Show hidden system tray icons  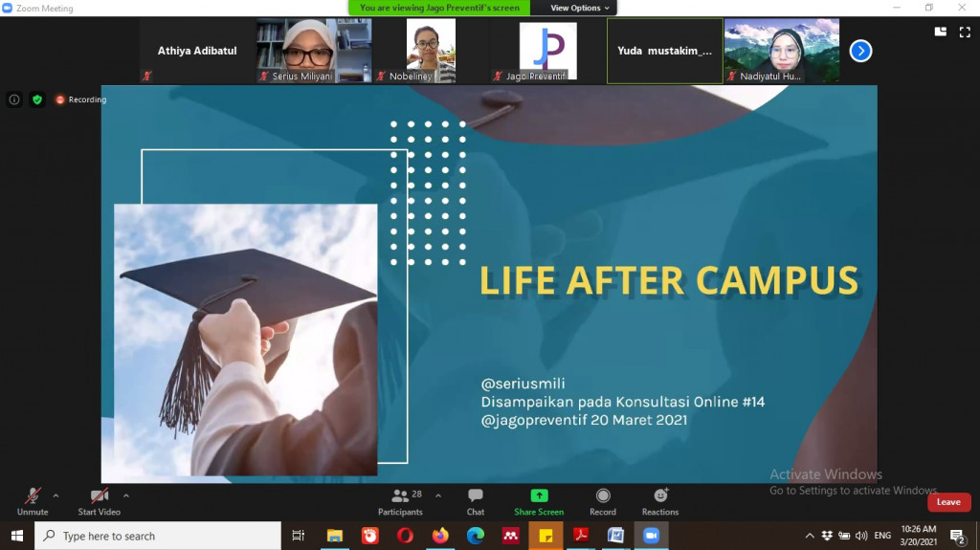[810, 536]
